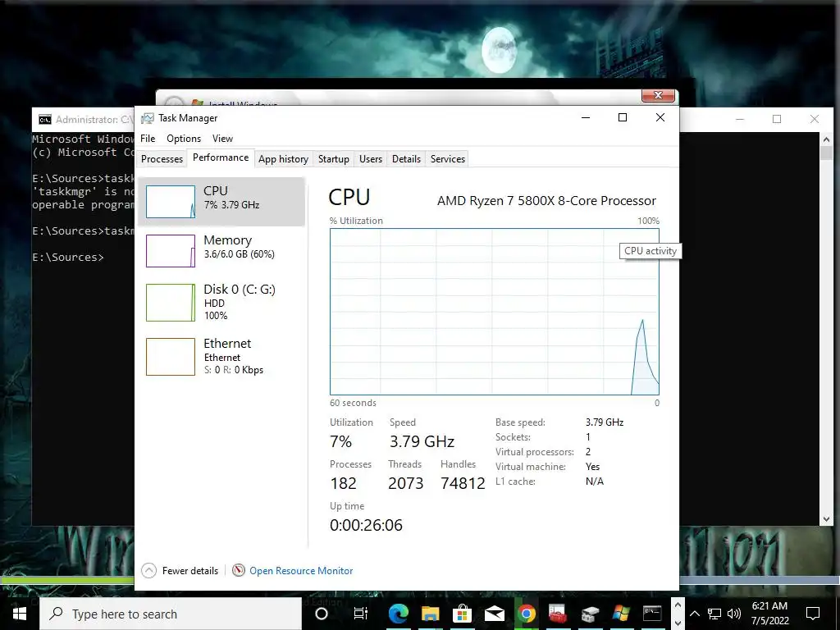Click the Processes count 182
Viewport: 840px width, 630px height.
[344, 483]
